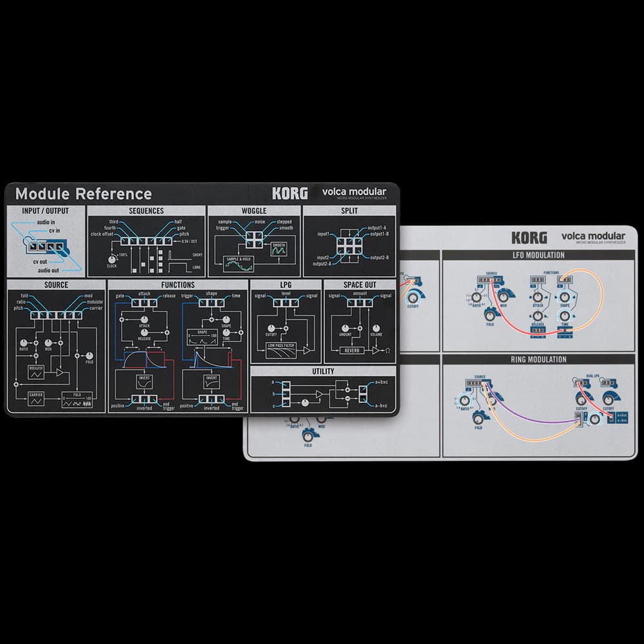Click the "audio out" label in Input / Output

[x=48, y=270]
